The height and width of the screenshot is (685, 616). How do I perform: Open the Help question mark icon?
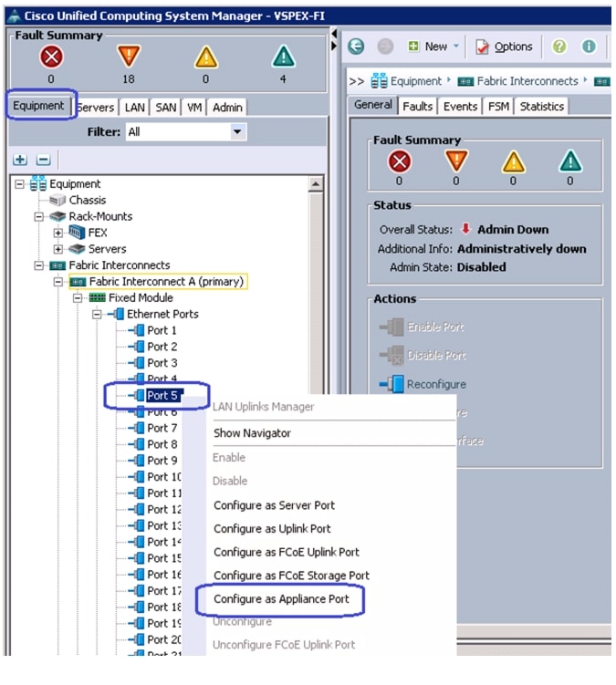[559, 47]
